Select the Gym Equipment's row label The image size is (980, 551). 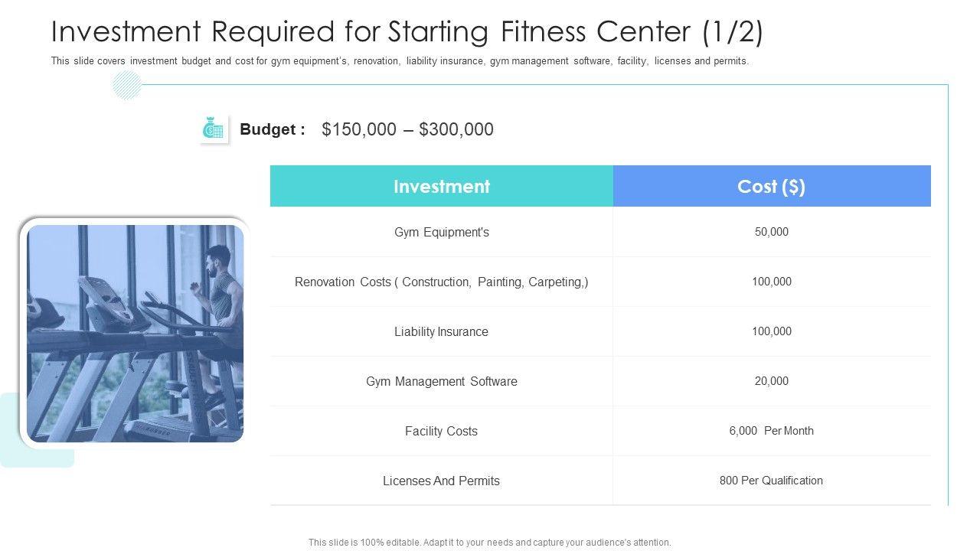[x=442, y=232]
